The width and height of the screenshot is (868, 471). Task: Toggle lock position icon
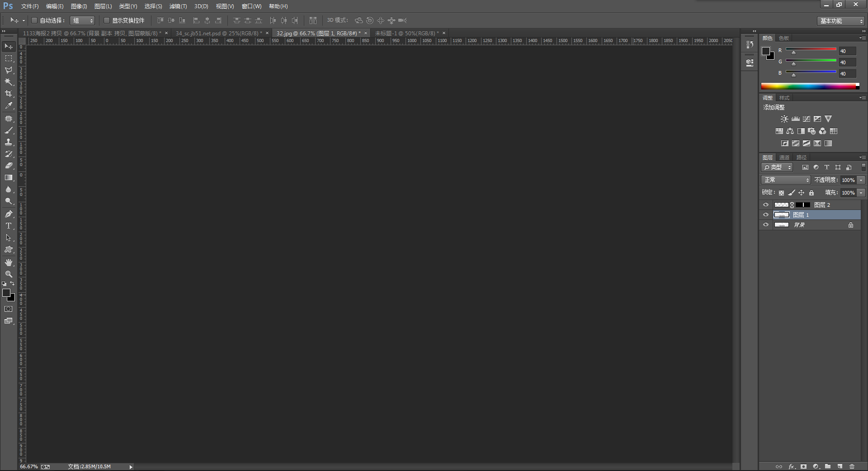pyautogui.click(x=802, y=193)
